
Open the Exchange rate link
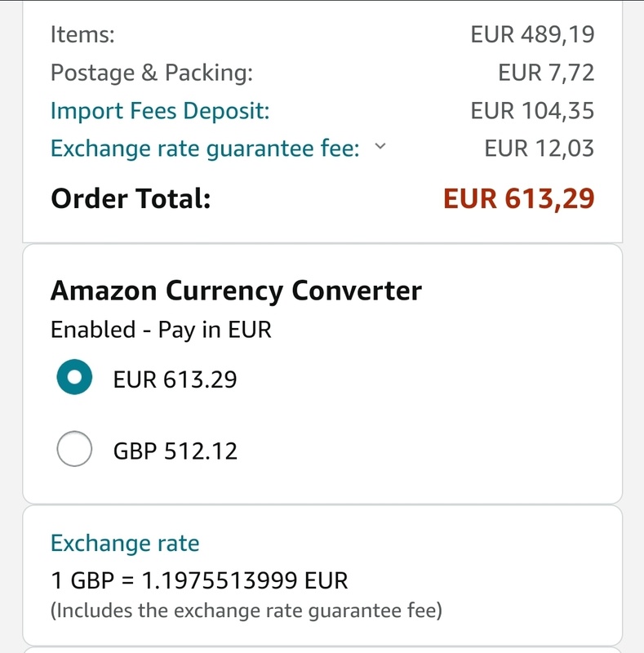[x=125, y=544]
